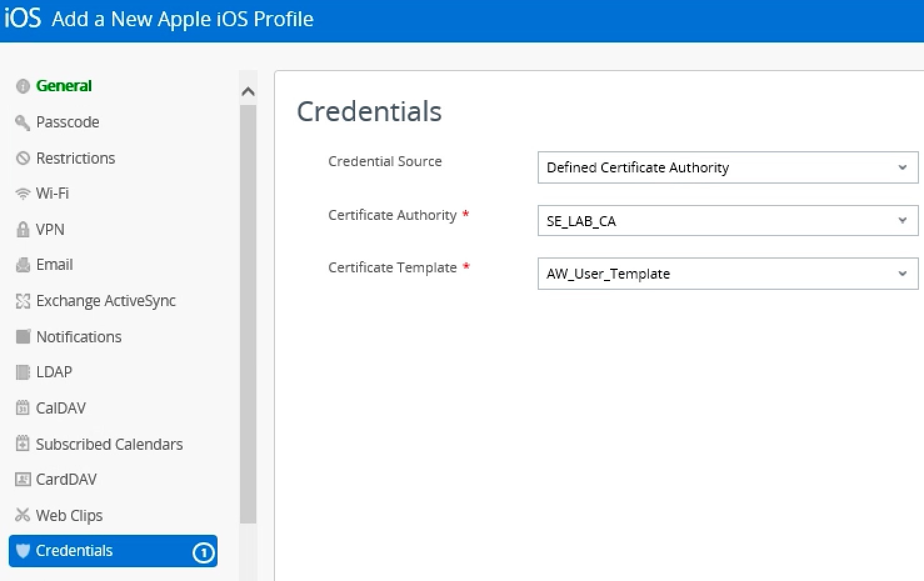Click the sidebar scroll-up chevron

tap(248, 91)
